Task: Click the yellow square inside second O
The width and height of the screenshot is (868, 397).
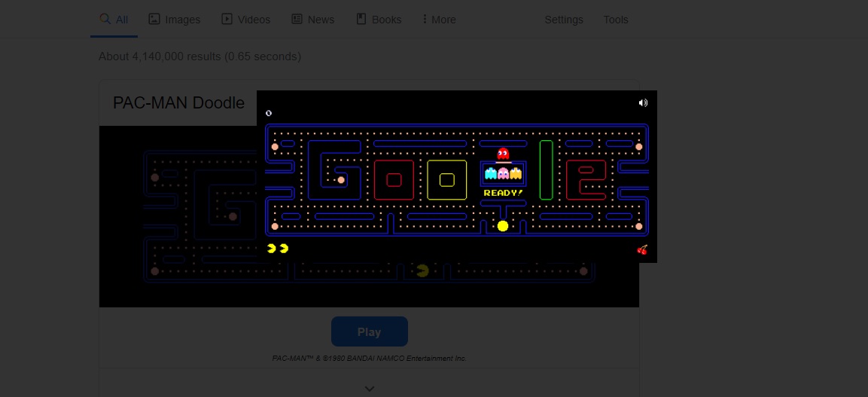Action: pos(447,180)
